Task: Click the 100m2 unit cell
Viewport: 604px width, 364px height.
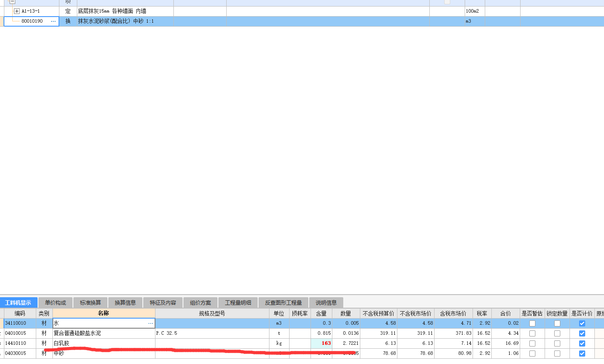Action: (x=475, y=11)
